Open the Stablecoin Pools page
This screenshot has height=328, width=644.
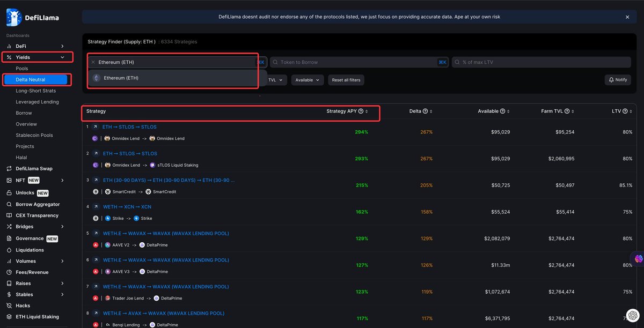point(34,135)
